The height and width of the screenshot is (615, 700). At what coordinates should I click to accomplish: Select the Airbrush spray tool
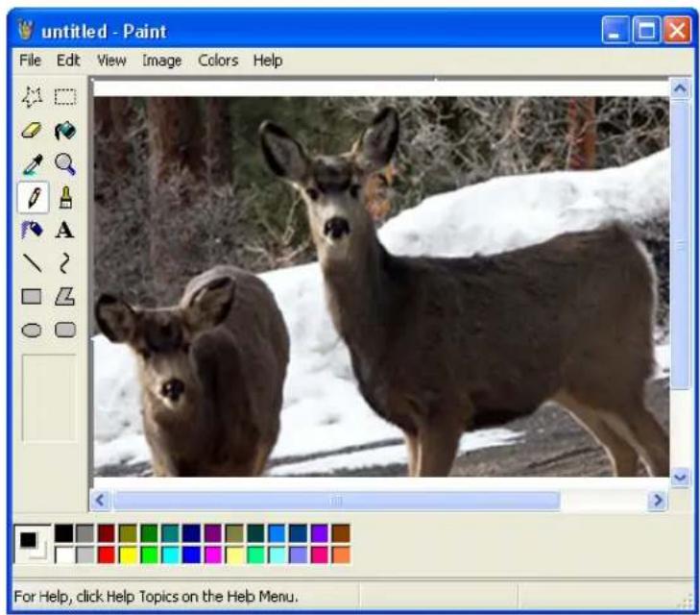[32, 230]
